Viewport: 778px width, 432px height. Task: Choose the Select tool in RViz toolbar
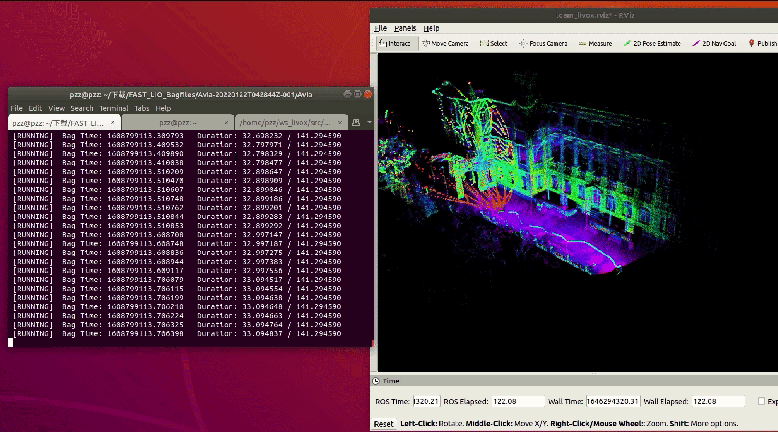tap(493, 44)
